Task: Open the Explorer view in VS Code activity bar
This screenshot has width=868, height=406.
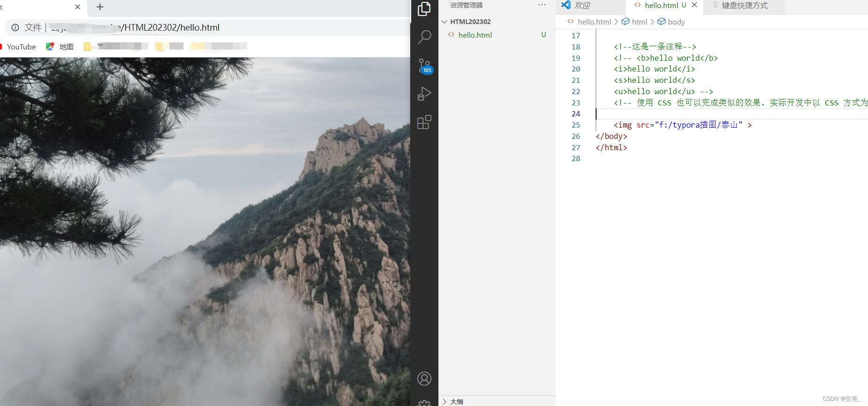Action: pos(424,9)
